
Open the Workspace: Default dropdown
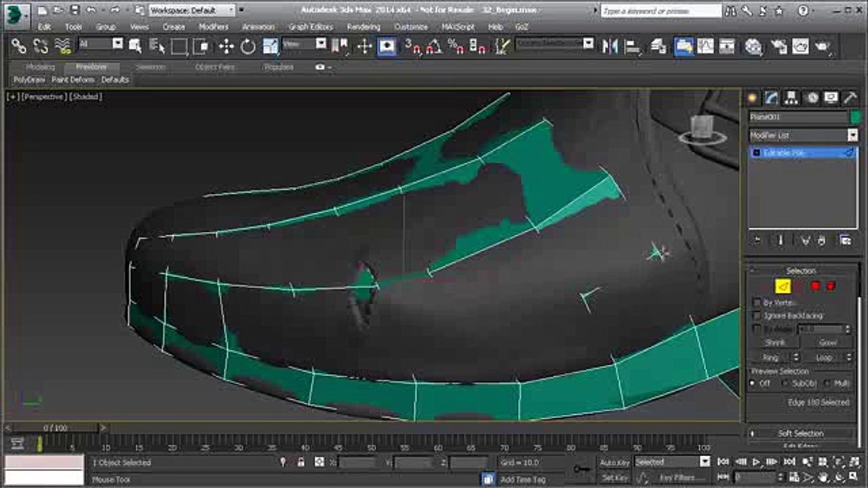click(x=192, y=10)
